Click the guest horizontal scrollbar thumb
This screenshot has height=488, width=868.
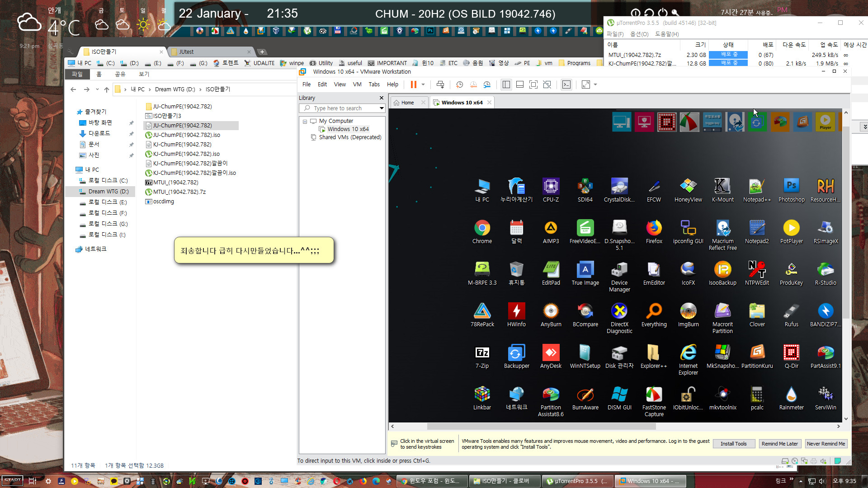click(541, 427)
